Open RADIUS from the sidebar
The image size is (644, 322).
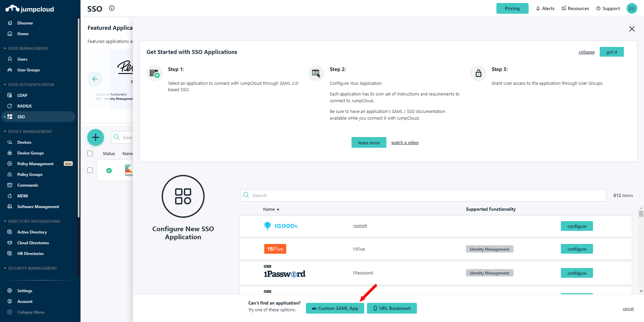24,106
